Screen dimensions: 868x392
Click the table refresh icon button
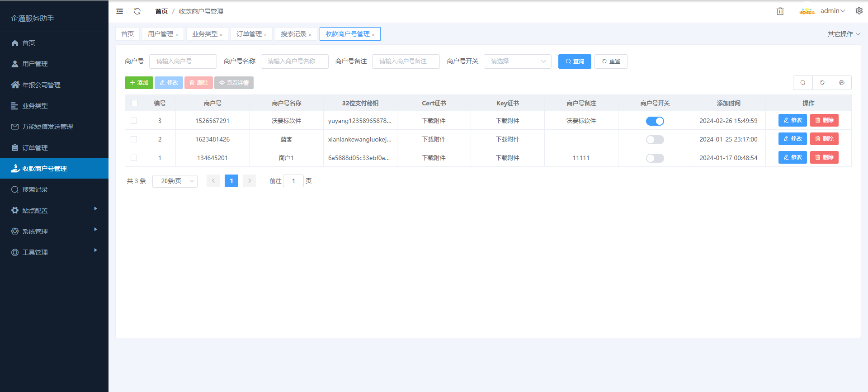pyautogui.click(x=822, y=83)
